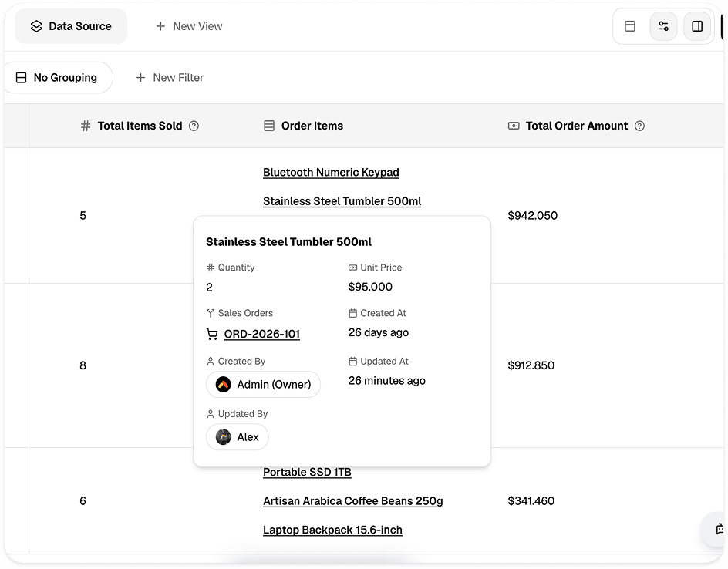Open Laptop Backpack 15.6-inch order item
Screen dimensions: 728x569
332,530
